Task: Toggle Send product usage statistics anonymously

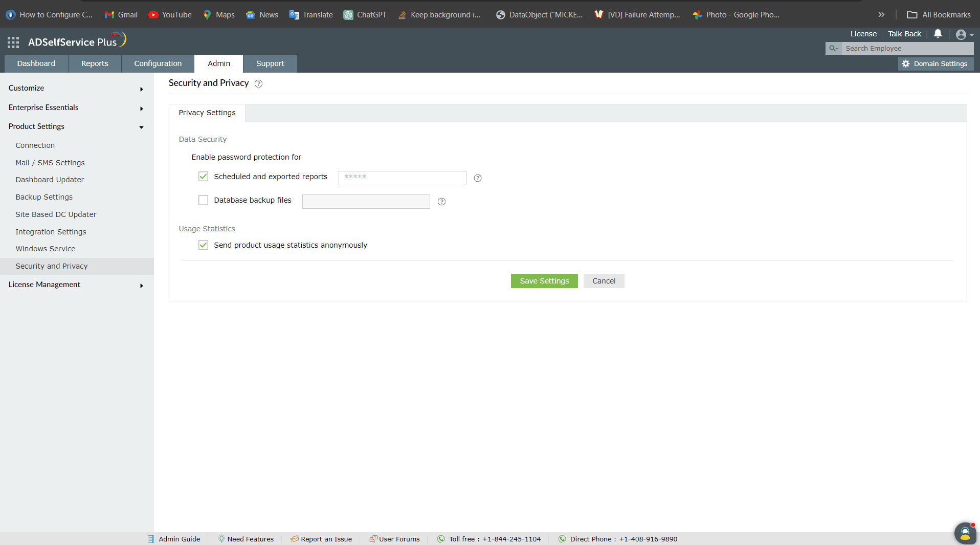Action: click(x=203, y=245)
